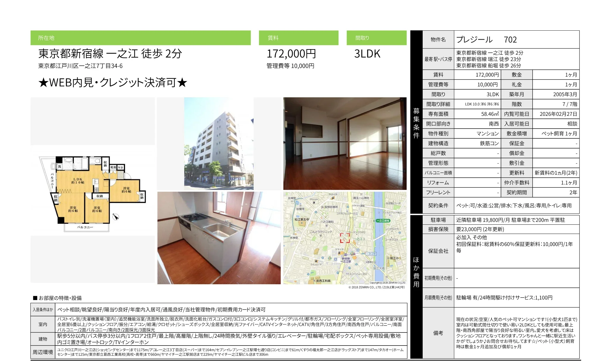Click the green 一之江緑地 label on map
Image resolution: width=612 pixels, height=364 pixels.
point(383,221)
